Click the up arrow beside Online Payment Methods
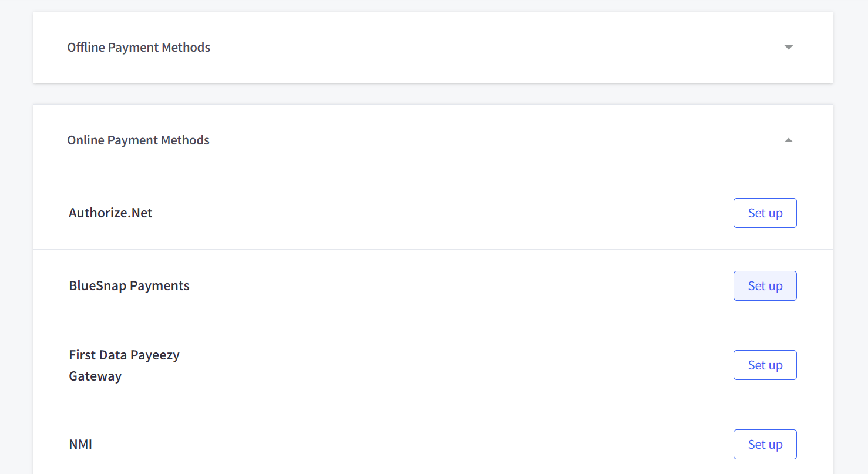Screen dimensions: 868x474 [789, 140]
